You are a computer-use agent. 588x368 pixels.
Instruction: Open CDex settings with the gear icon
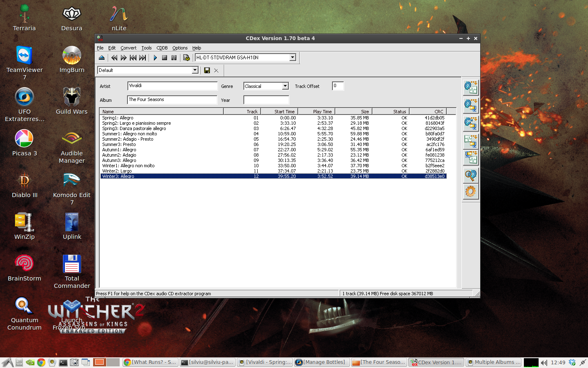[x=470, y=191]
